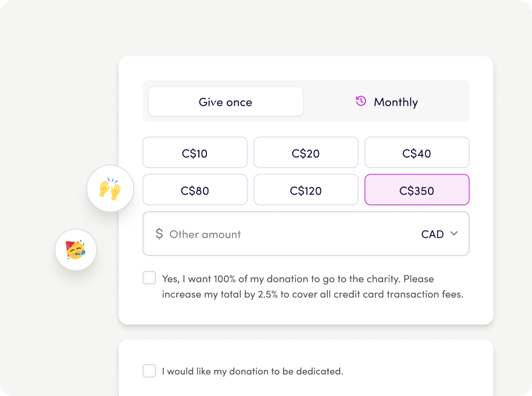Enable covering credit card transaction fees
Image resolution: width=532 pixels, height=396 pixels.
coord(149,278)
